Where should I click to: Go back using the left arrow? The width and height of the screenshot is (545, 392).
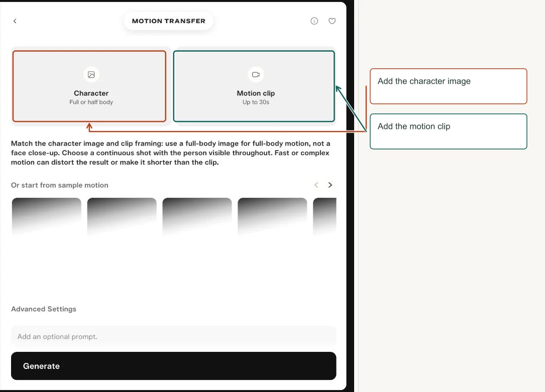click(15, 21)
